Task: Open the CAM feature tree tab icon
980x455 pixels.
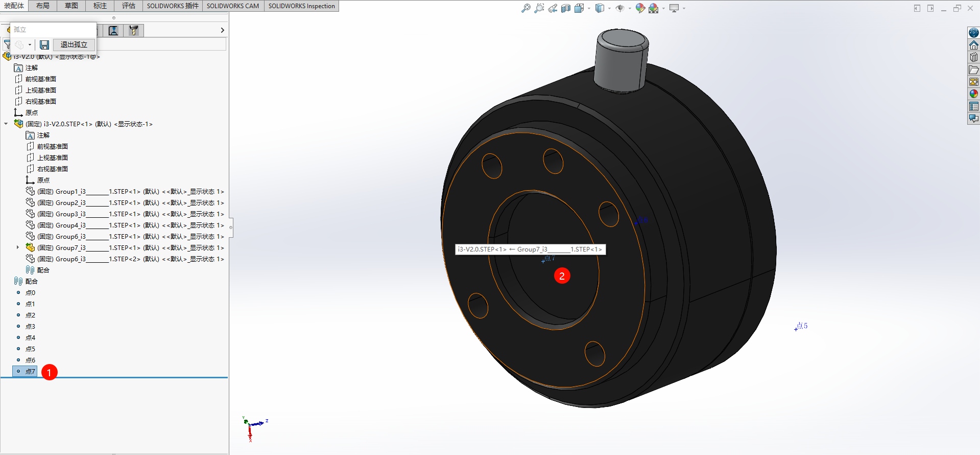Action: pos(134,31)
